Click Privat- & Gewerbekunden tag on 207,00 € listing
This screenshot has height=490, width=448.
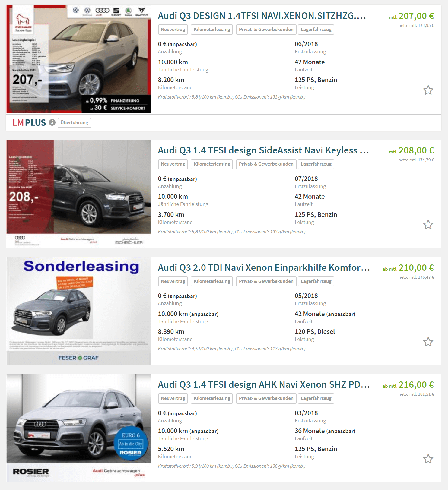[x=266, y=30]
